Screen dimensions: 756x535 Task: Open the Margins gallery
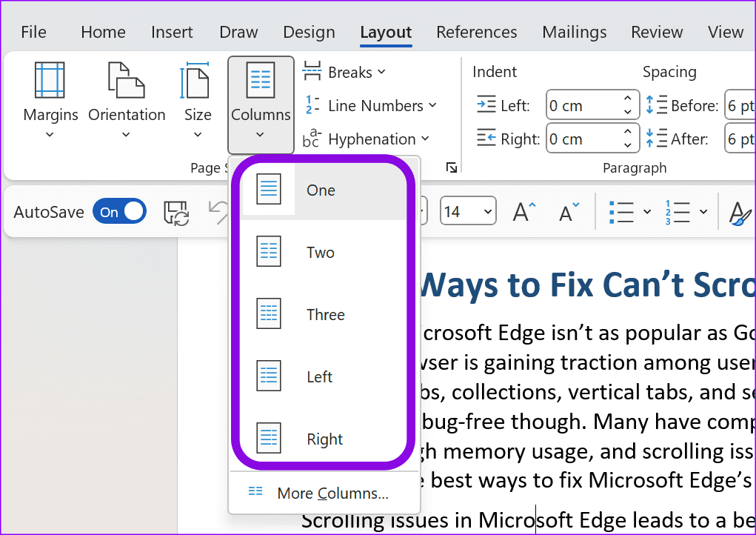pyautogui.click(x=50, y=100)
